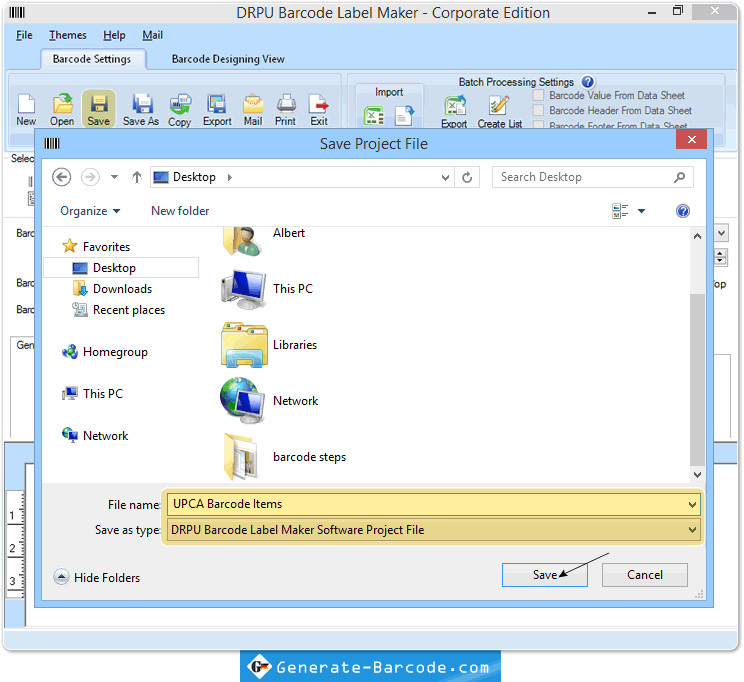Screen dimensions: 744x682
Task: Expand the Organize menu
Action: click(x=90, y=211)
